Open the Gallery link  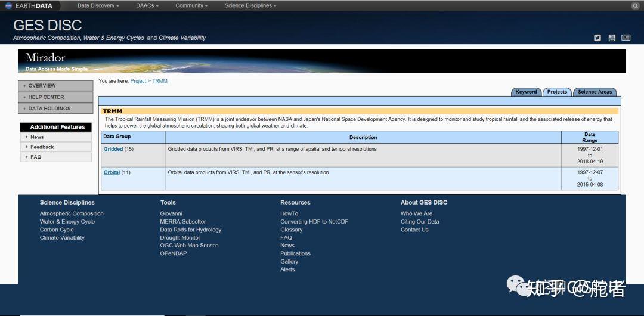pos(289,261)
